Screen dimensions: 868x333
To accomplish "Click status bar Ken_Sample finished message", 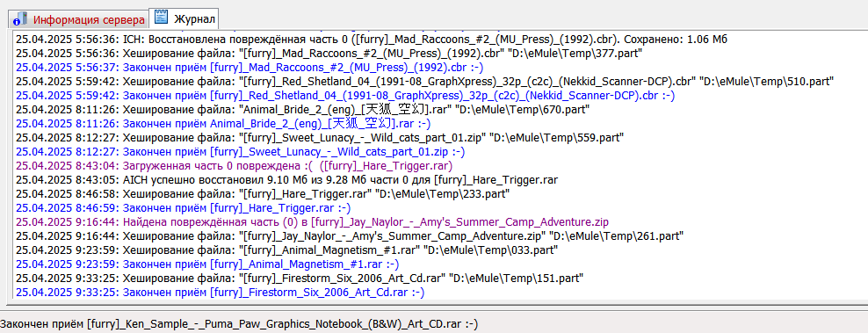I will click(x=239, y=324).
